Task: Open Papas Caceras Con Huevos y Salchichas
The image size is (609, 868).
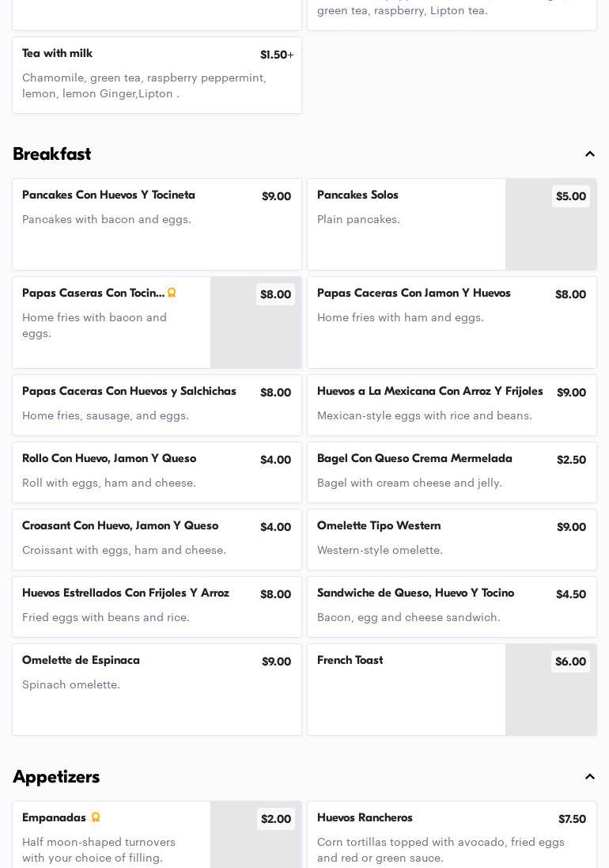Action: 157,405
